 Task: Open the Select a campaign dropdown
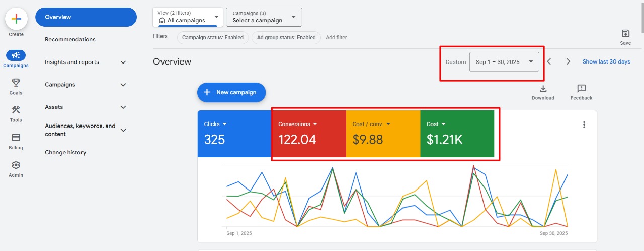pos(264,17)
